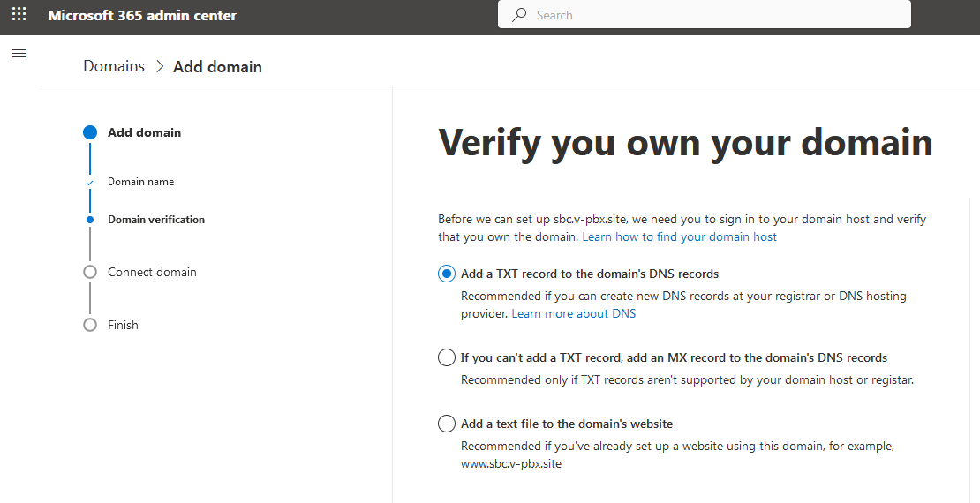
Task: Open Learn how to find your domain host
Action: (679, 236)
